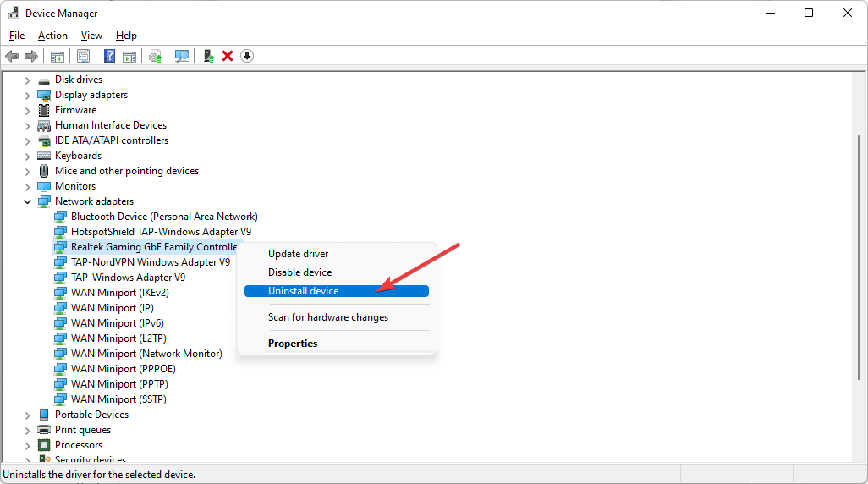Select WAN Miniport (L2TP)
The width and height of the screenshot is (868, 484).
coord(118,338)
